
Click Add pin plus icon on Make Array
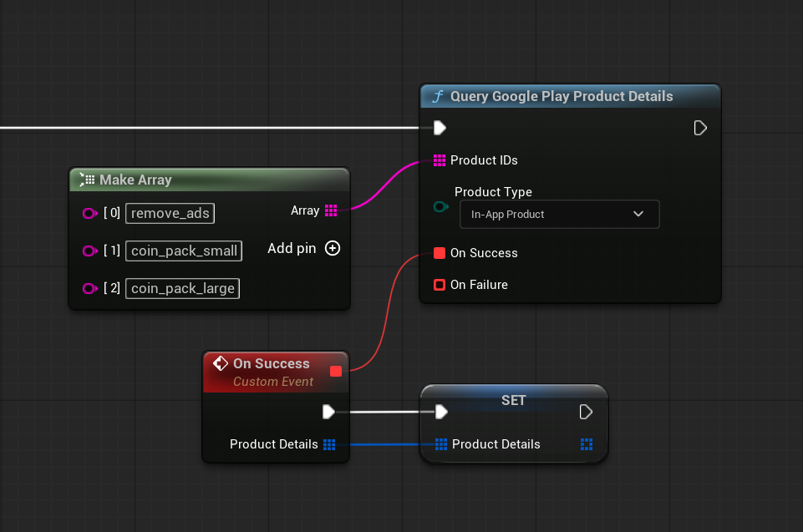click(x=333, y=248)
